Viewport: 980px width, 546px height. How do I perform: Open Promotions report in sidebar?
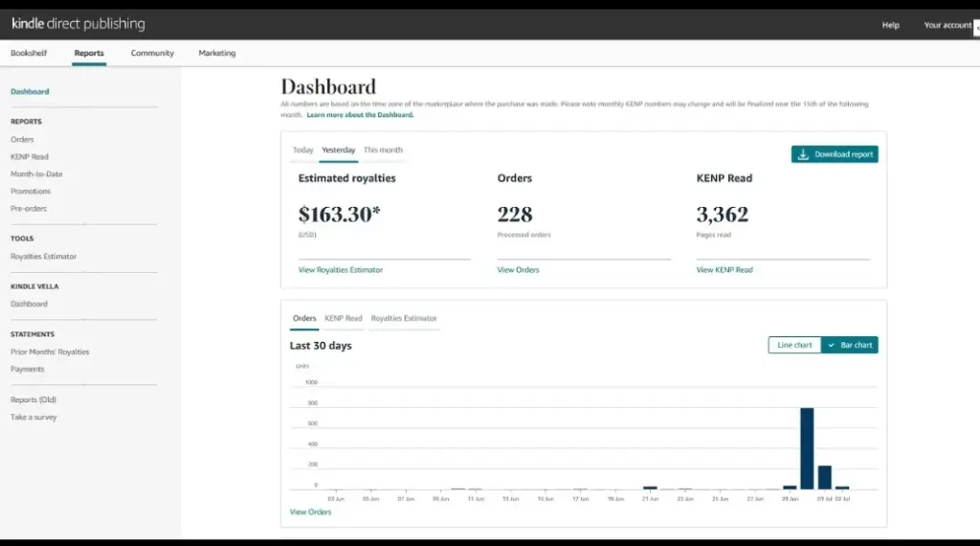[x=31, y=192]
